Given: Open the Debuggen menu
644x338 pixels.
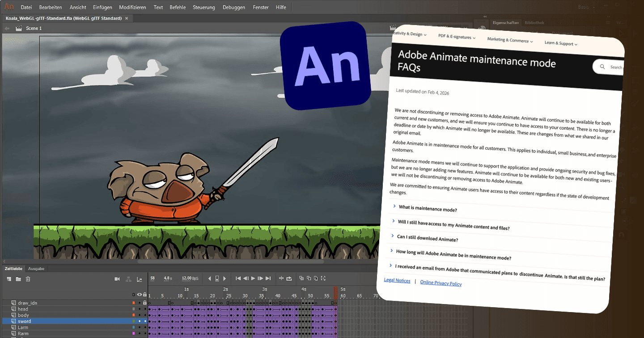Looking at the screenshot, I should pyautogui.click(x=234, y=7).
